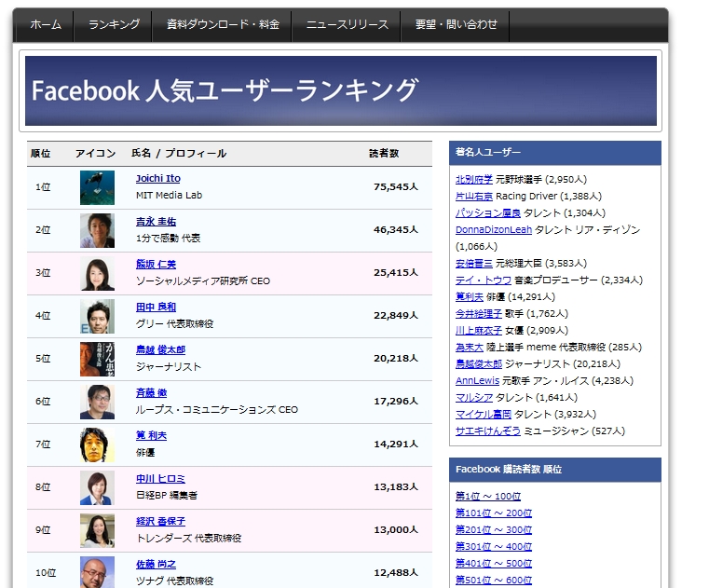This screenshot has width=709, height=588.
Task: Click the ソーシャルメディア研究所 CEO profile text
Action: 203,280
